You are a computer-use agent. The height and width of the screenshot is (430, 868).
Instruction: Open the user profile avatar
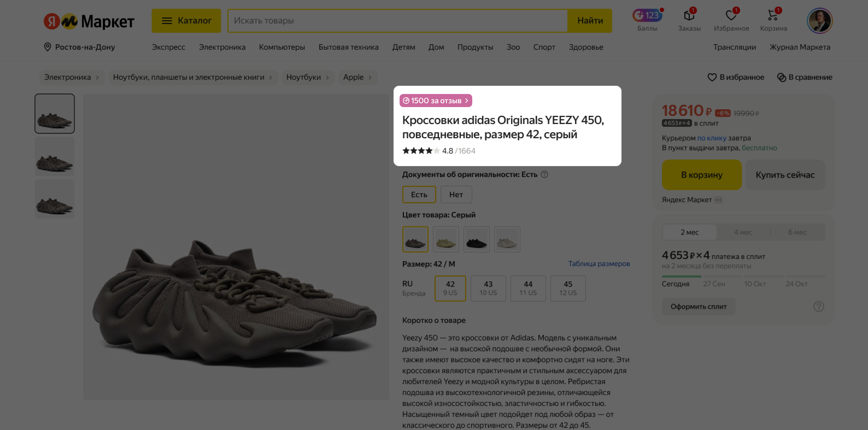[819, 21]
